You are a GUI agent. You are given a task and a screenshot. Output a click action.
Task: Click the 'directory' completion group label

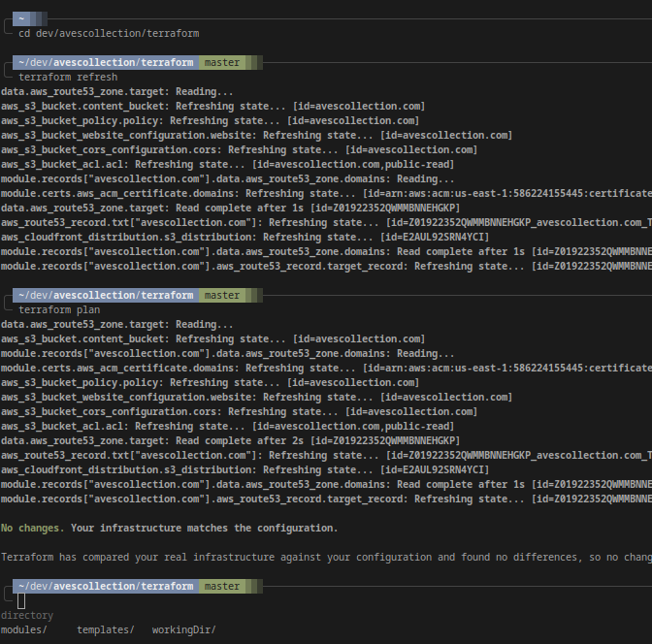[x=27, y=615]
